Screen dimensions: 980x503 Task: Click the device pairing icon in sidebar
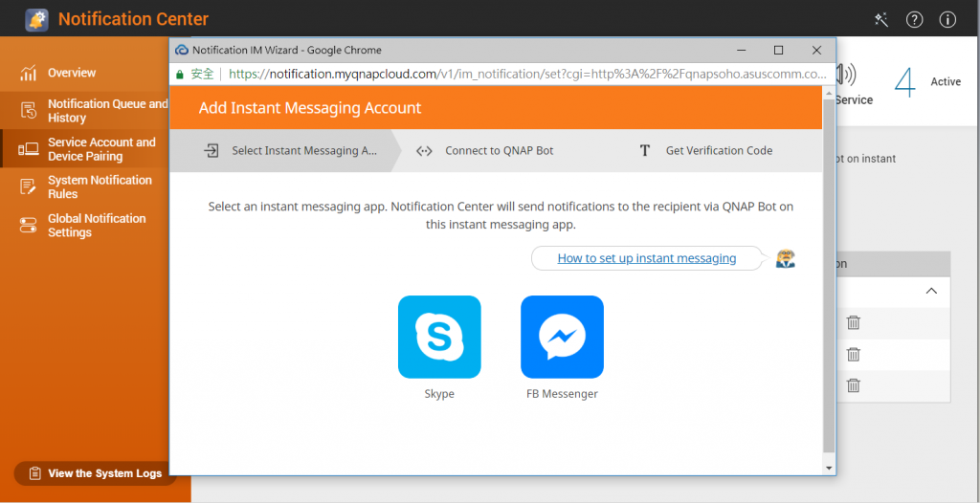pyautogui.click(x=28, y=149)
